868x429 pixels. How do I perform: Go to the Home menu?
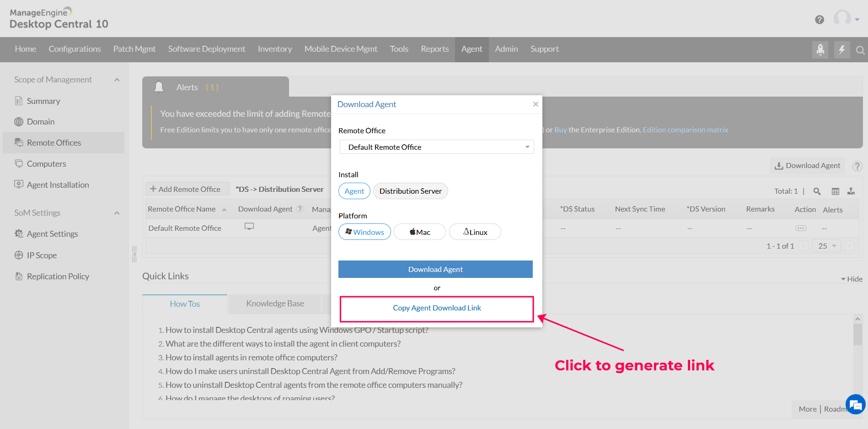(26, 49)
